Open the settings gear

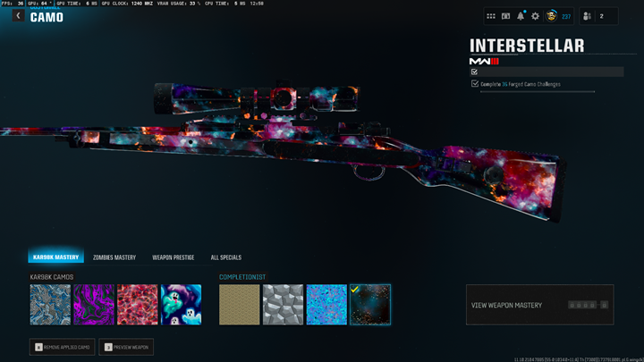535,16
